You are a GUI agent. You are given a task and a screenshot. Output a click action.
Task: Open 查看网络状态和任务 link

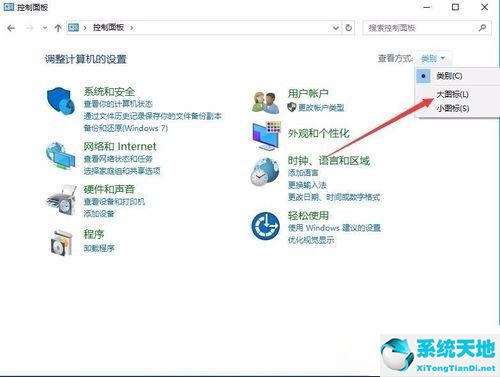tap(118, 159)
